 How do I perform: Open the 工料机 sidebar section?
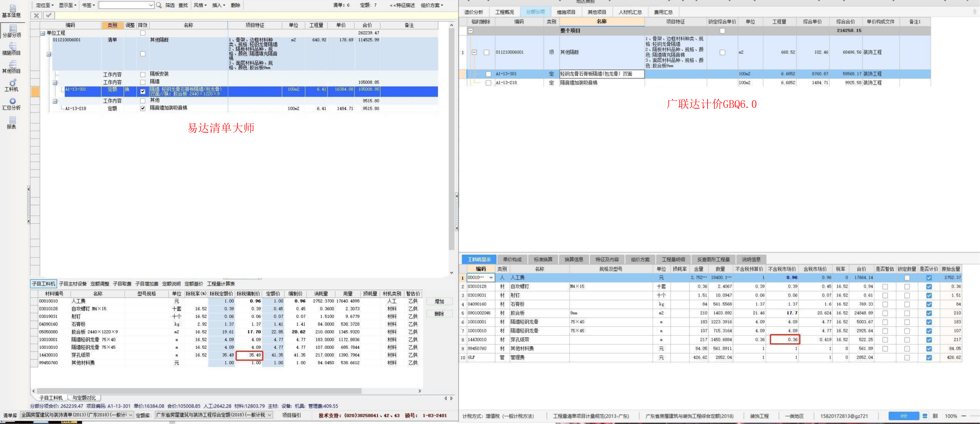click(11, 85)
